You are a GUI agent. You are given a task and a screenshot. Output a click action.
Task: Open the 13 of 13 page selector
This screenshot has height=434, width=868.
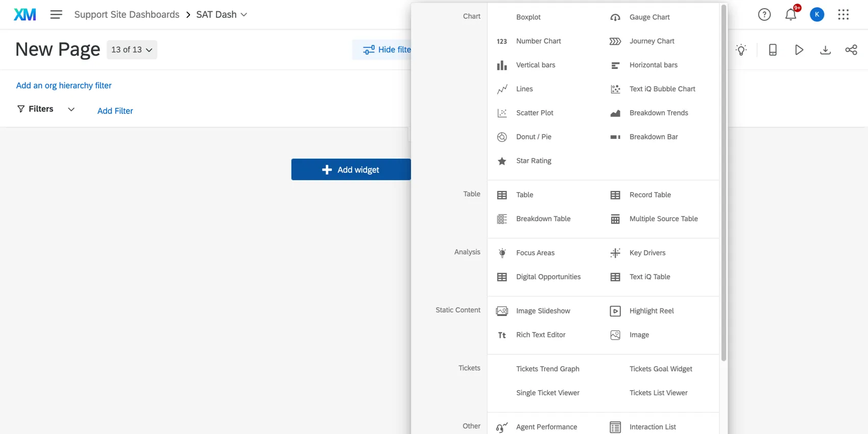132,50
